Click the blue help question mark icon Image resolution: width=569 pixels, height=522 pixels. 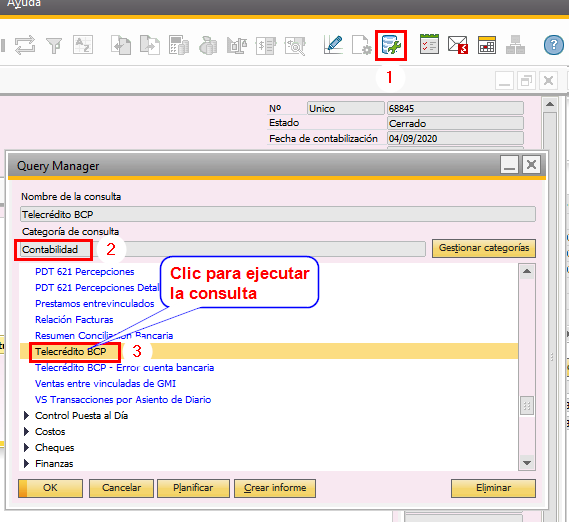click(x=554, y=45)
